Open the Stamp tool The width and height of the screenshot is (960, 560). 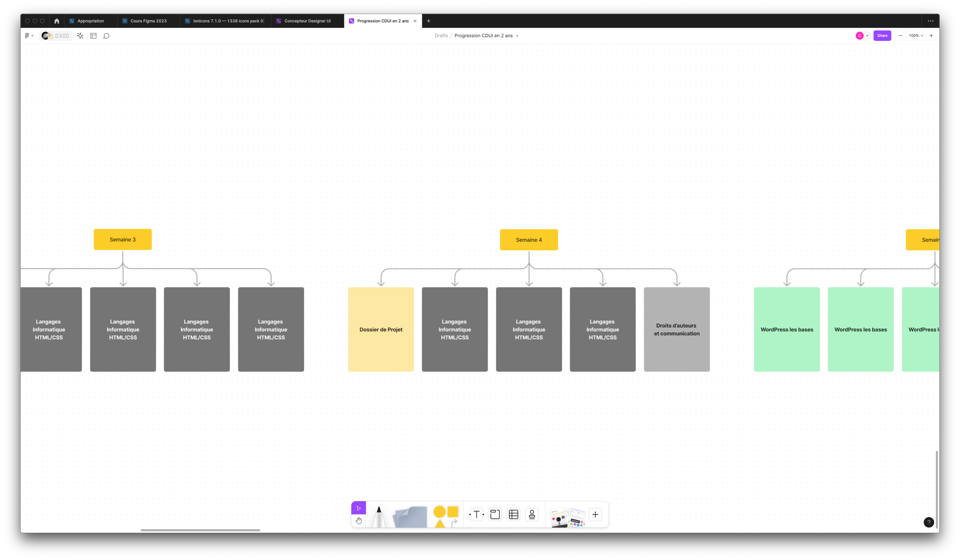532,515
